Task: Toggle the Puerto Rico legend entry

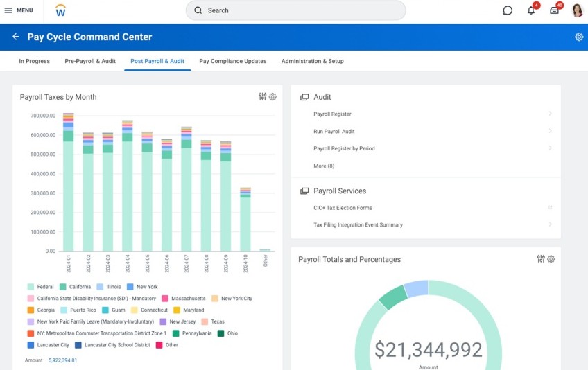Action: [x=78, y=310]
